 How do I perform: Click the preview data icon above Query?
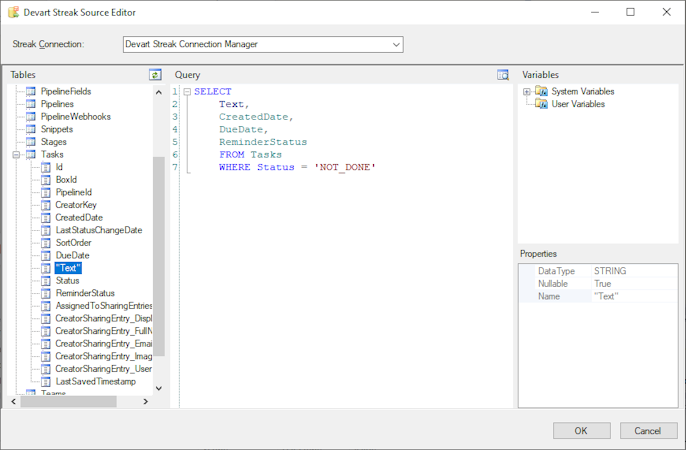point(503,75)
